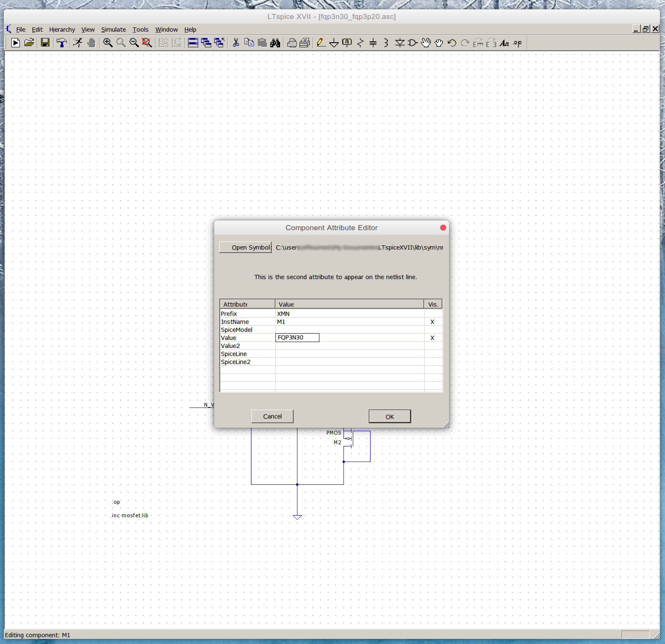Viewport: 665px width, 644px height.
Task: Select the Capacitor tool
Action: pos(373,43)
